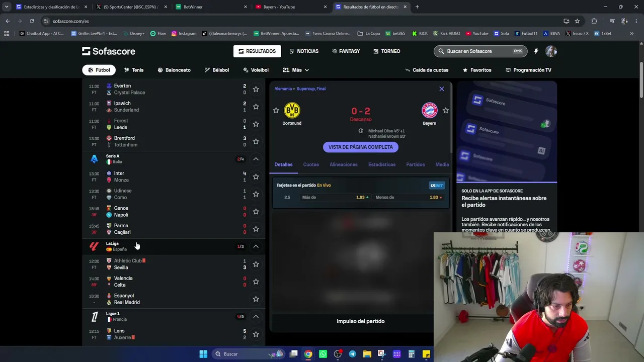
Task: Bookmark this page with the address-bar star
Action: click(x=577, y=21)
